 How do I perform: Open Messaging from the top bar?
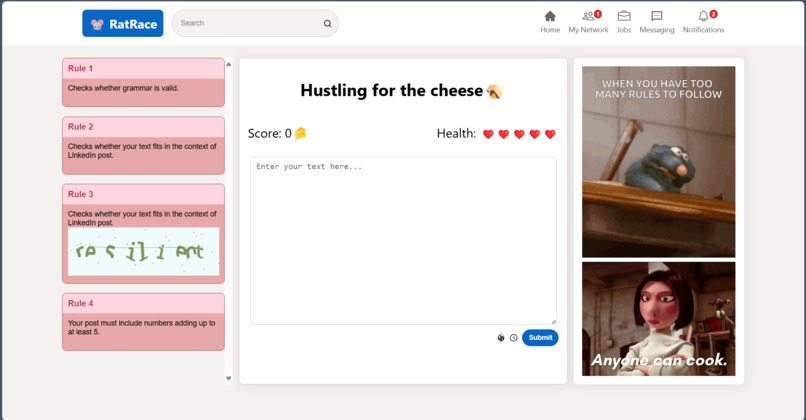[x=656, y=23]
